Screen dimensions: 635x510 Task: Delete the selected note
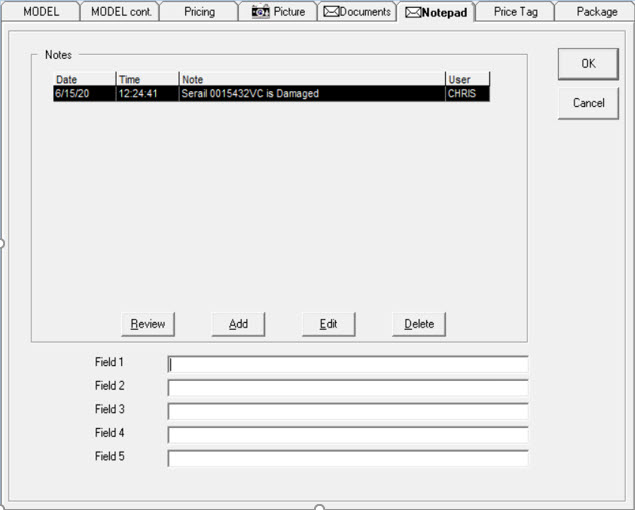point(419,324)
